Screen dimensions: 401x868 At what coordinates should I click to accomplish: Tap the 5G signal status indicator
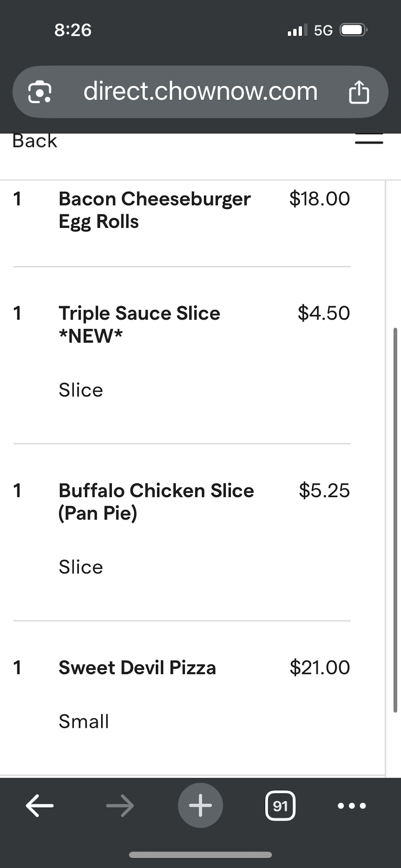(x=323, y=30)
